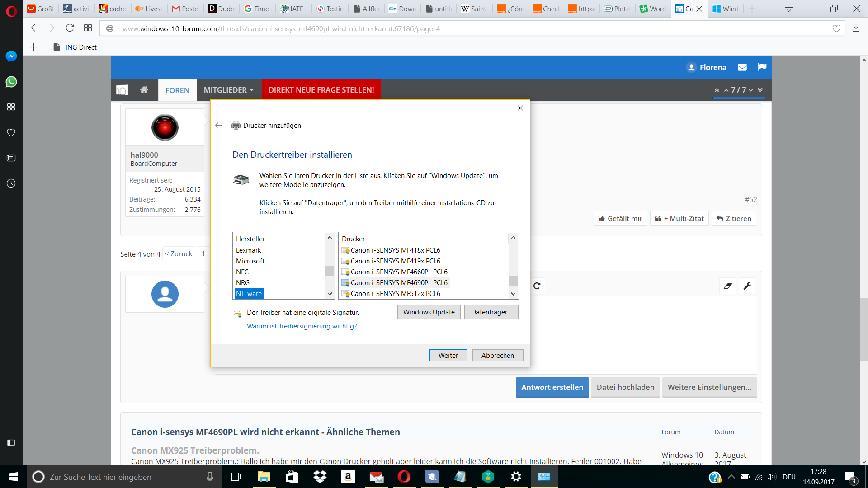The width and height of the screenshot is (868, 488).
Task: Select NT-ware manufacturer
Action: tap(249, 294)
